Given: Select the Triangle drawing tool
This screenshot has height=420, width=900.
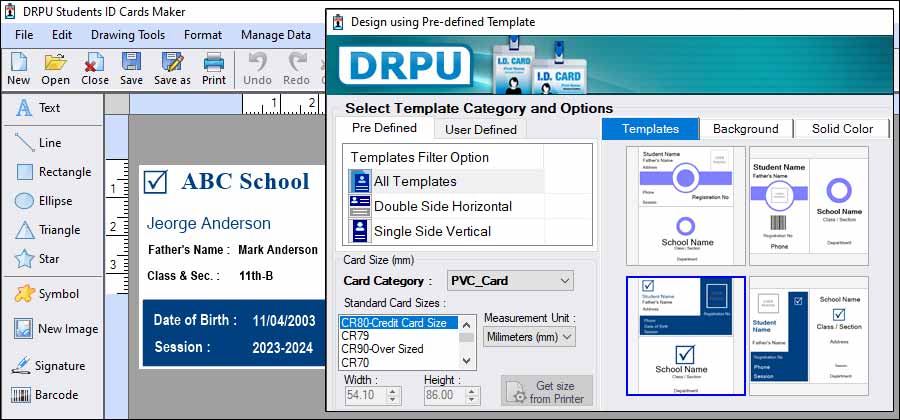Looking at the screenshot, I should click(x=48, y=230).
